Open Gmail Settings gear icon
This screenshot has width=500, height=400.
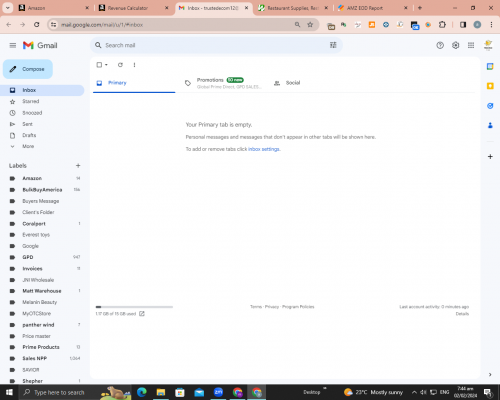click(455, 45)
